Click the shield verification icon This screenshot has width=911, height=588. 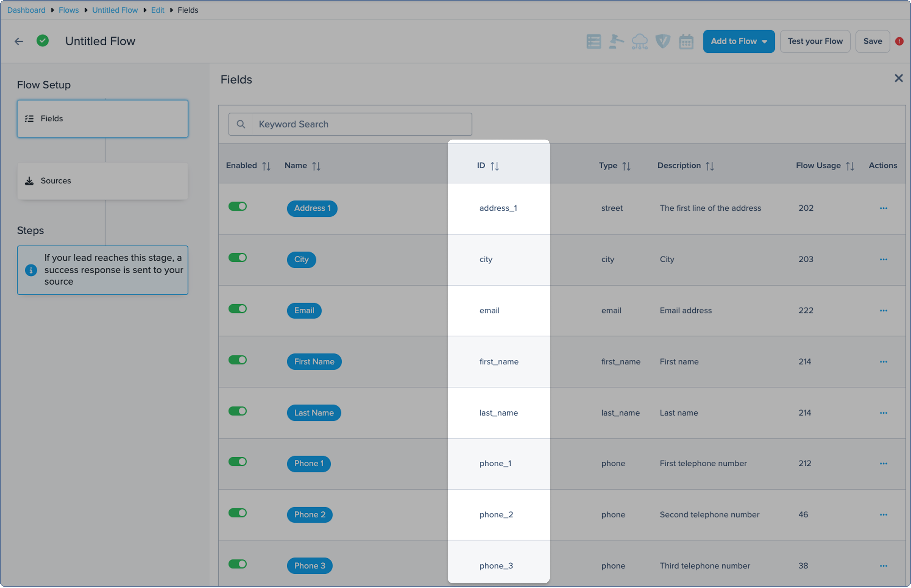pos(663,41)
